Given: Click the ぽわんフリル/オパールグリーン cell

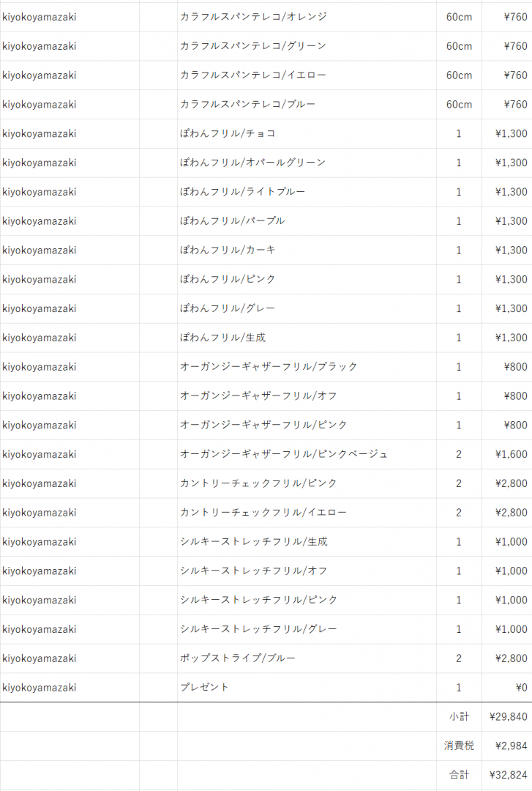Looking at the screenshot, I should 307,163.
